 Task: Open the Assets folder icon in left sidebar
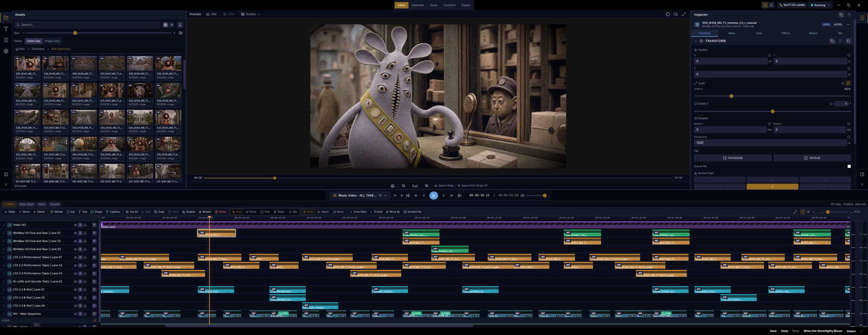tap(6, 17)
